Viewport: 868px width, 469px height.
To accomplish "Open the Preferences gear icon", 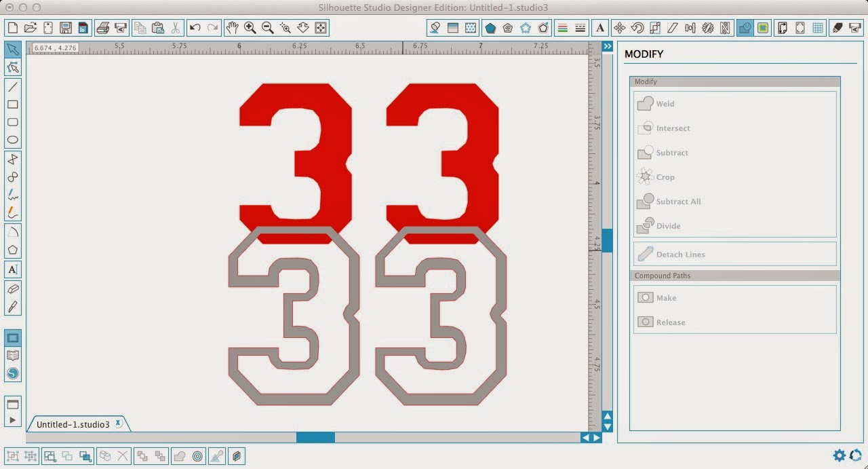I will (x=840, y=455).
